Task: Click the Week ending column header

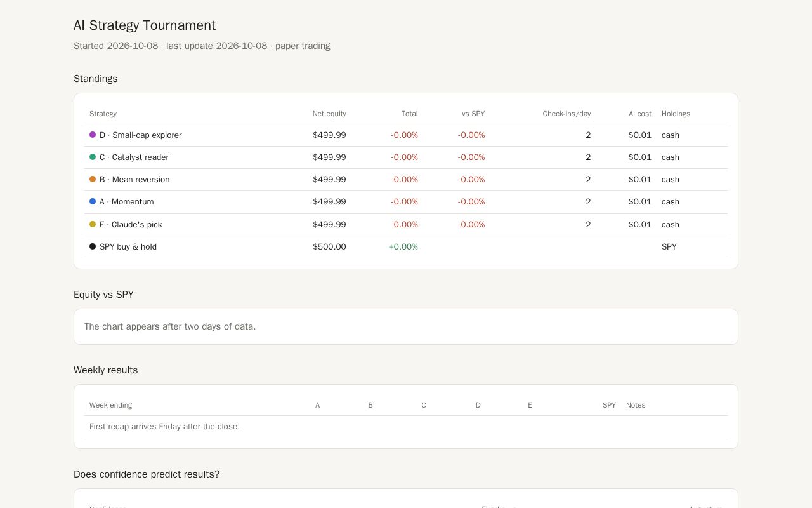Action: click(110, 405)
